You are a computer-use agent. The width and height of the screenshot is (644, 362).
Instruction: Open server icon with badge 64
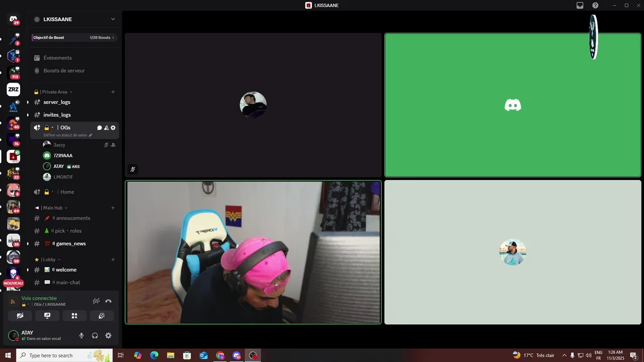(14, 207)
